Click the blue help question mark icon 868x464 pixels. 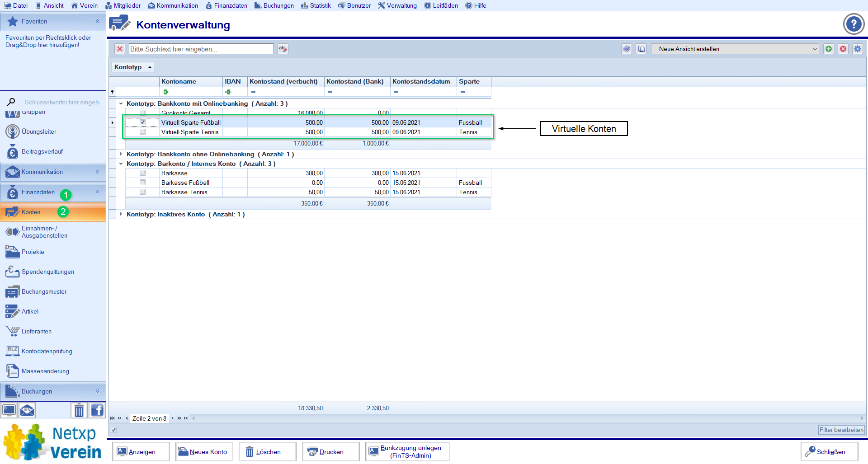point(854,24)
